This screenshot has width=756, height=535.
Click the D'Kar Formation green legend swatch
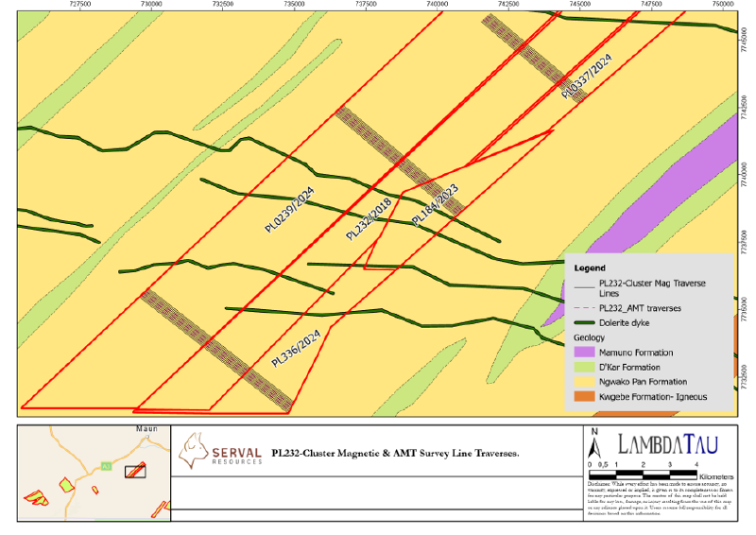(584, 367)
